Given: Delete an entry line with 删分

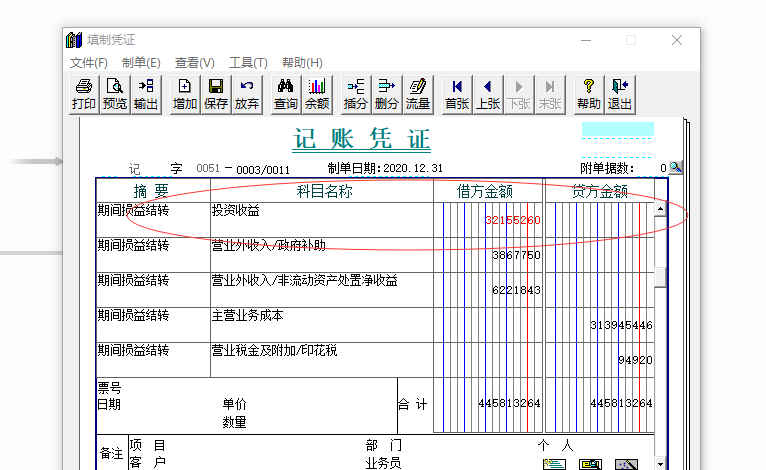Looking at the screenshot, I should [x=387, y=94].
